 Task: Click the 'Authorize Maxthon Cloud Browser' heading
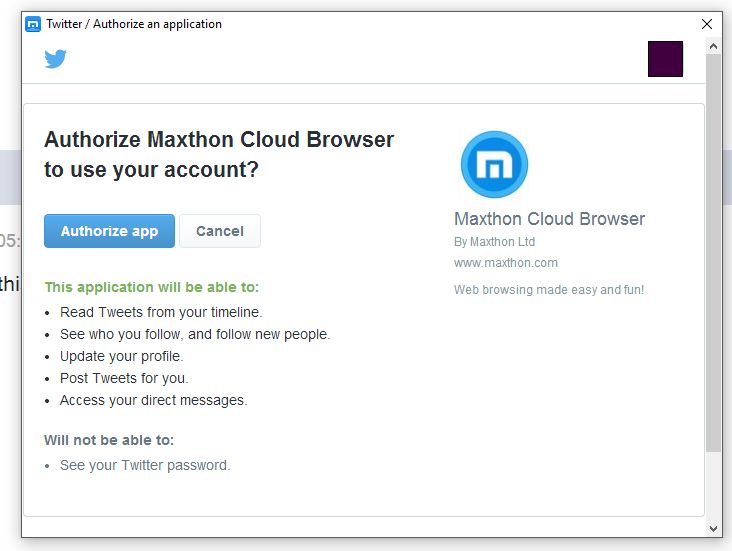219,140
